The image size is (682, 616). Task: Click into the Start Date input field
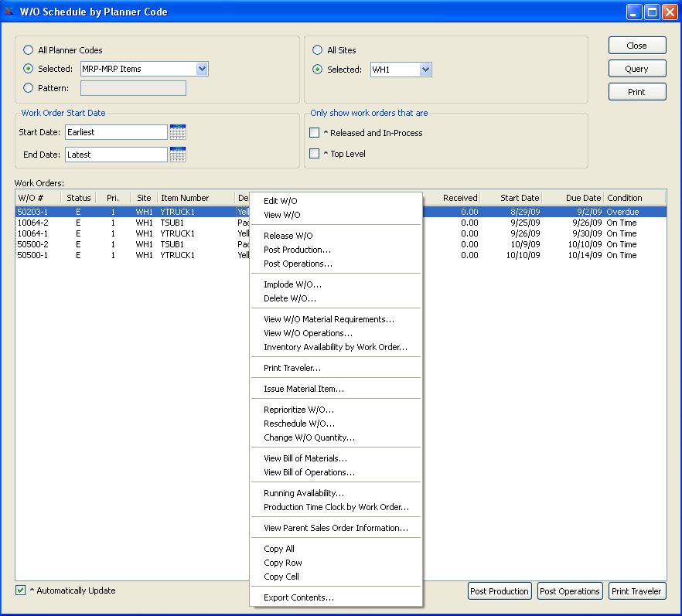pyautogui.click(x=116, y=132)
